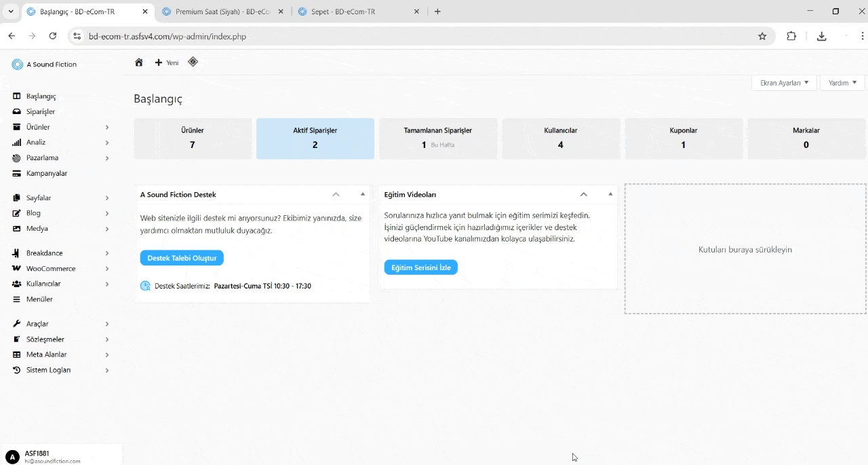Expand the Pazarlama submenu chevron
Image resolution: width=868 pixels, height=465 pixels.
pyautogui.click(x=107, y=158)
